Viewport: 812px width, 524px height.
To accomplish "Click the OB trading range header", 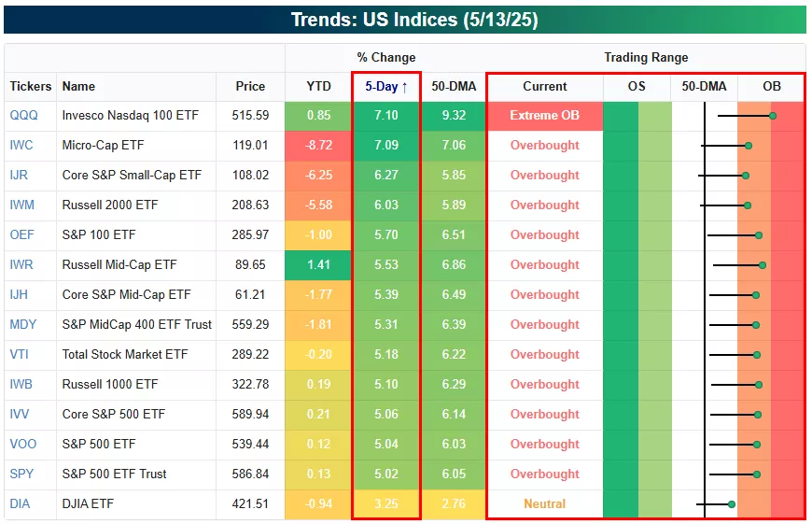I will [x=771, y=86].
